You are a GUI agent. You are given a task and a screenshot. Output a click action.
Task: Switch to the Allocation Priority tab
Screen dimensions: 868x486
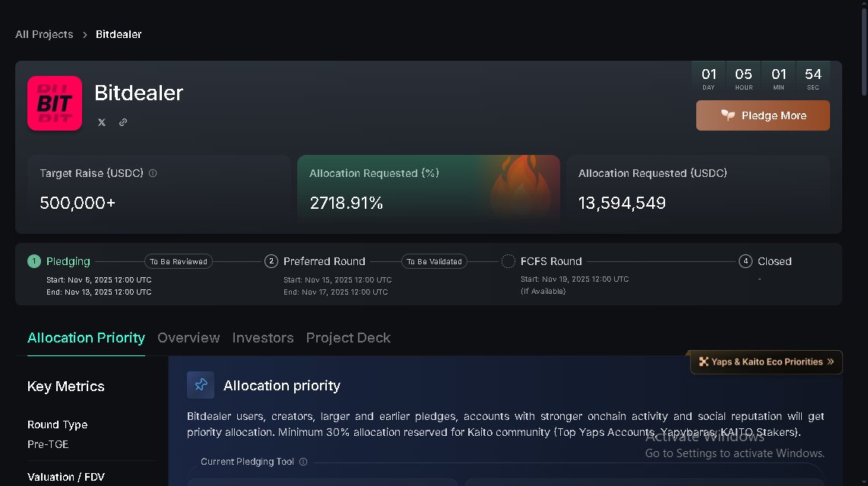[87, 338]
